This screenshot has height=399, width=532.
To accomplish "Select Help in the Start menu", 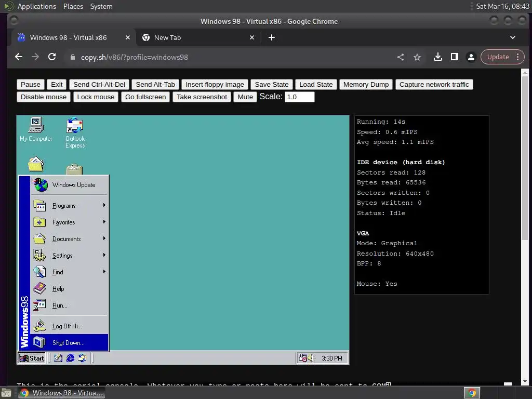I will pos(70,289).
